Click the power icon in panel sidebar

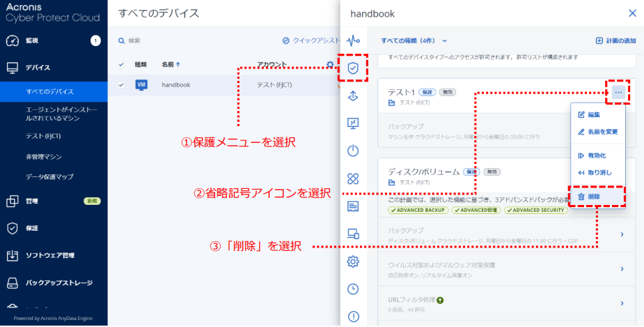pos(353,151)
